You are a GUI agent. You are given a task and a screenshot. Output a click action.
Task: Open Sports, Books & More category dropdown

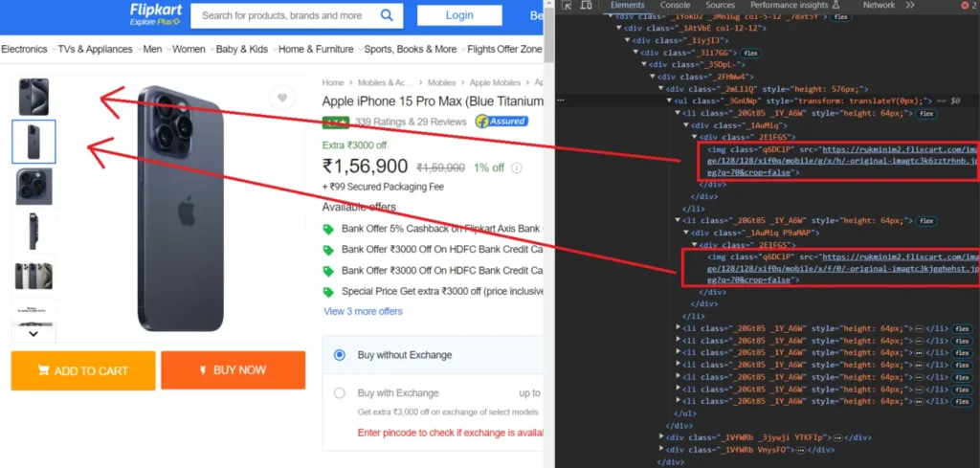(x=414, y=49)
